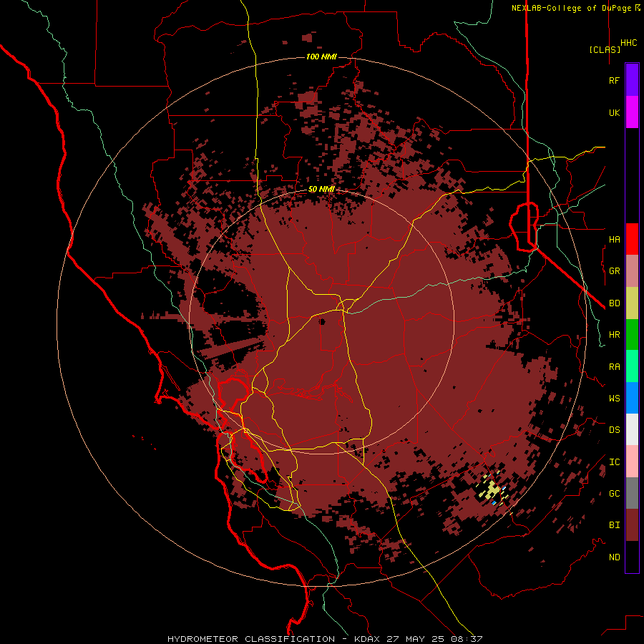Click the 100 NMI range ring label
This screenshot has width=644, height=644.
(x=321, y=57)
